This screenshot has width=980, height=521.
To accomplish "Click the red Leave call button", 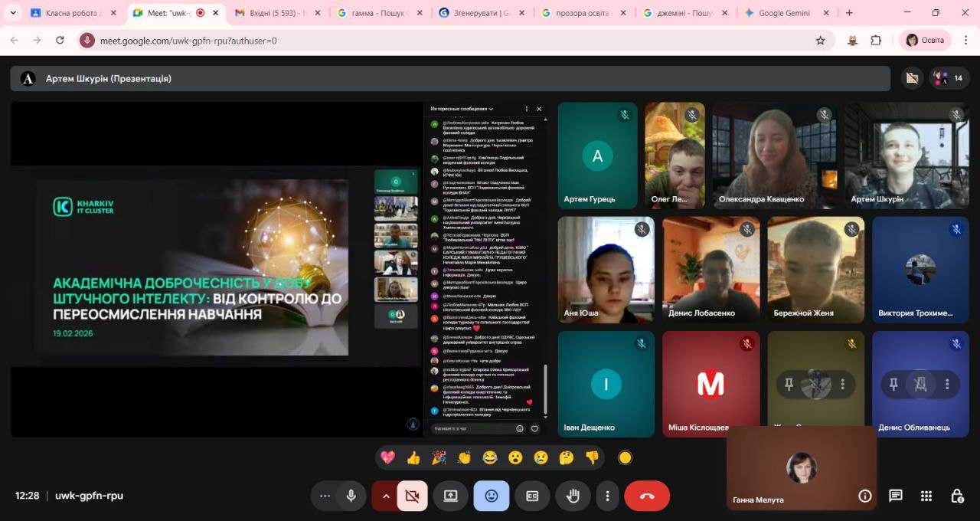I will [x=647, y=496].
